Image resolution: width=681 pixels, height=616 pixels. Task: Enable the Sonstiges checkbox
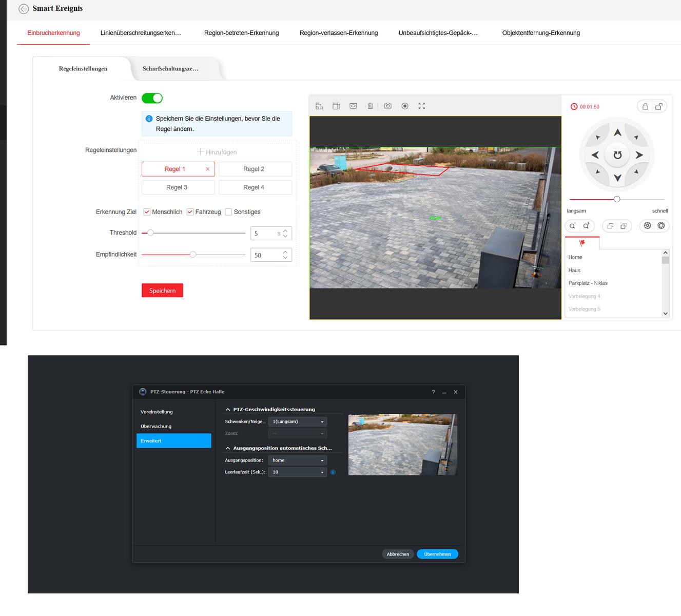229,212
